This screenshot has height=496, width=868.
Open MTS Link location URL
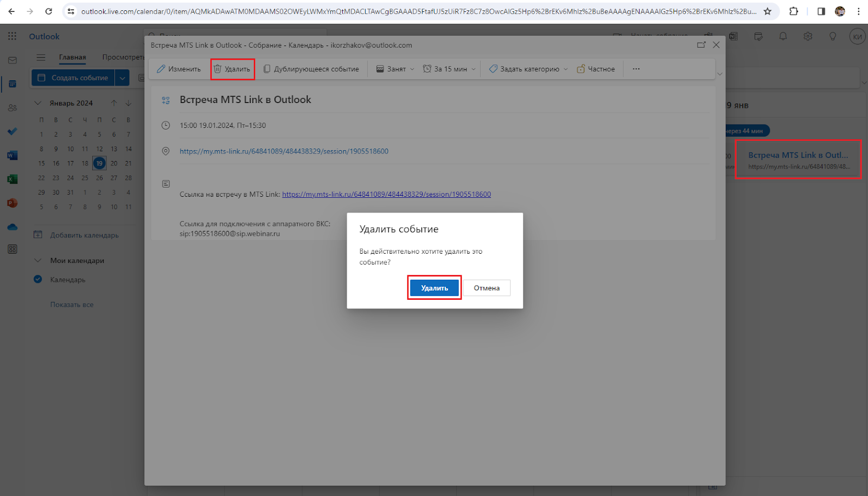point(284,151)
